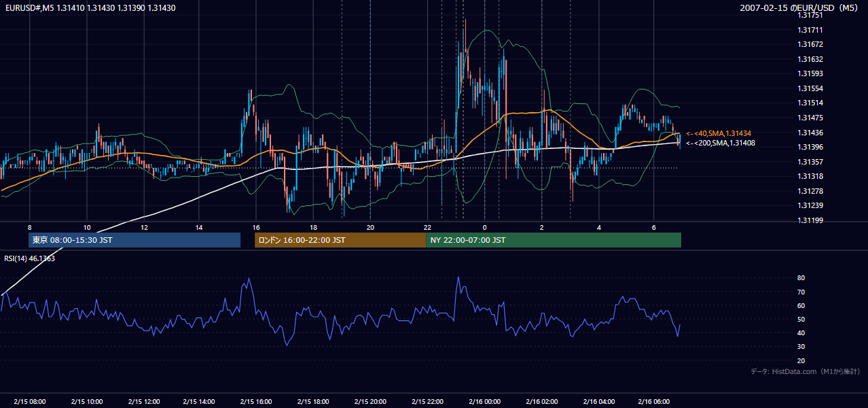Click the 2/15 18:00 date label
Screen dimensions: 868x408
tap(313, 401)
